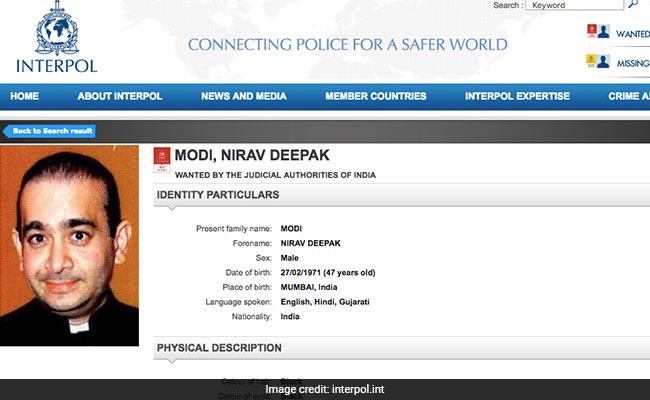Screen dimensions: 650x400
Task: Click the red notice badge next to name heading
Action: 161,157
